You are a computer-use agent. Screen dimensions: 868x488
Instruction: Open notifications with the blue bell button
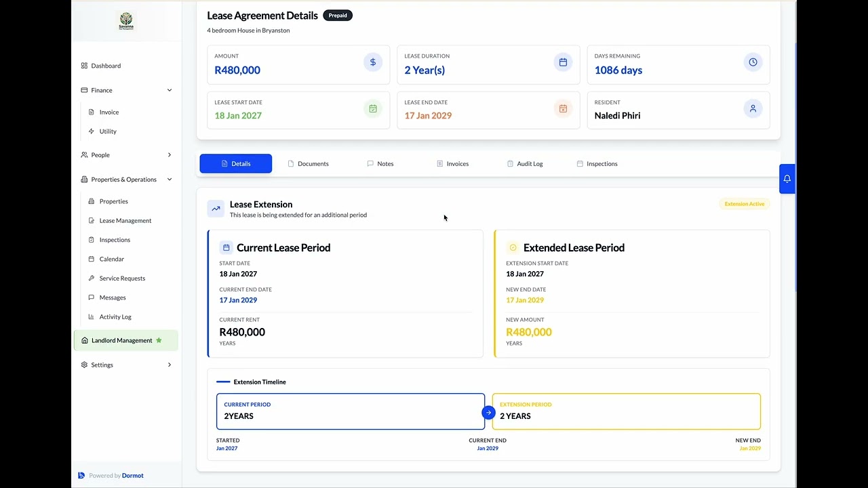click(x=787, y=179)
